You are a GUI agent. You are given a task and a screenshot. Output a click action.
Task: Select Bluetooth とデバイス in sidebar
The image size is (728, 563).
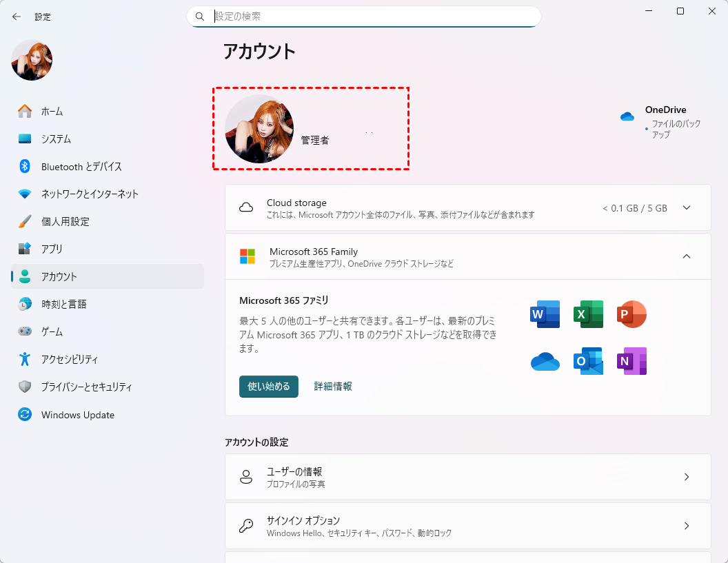coord(81,167)
